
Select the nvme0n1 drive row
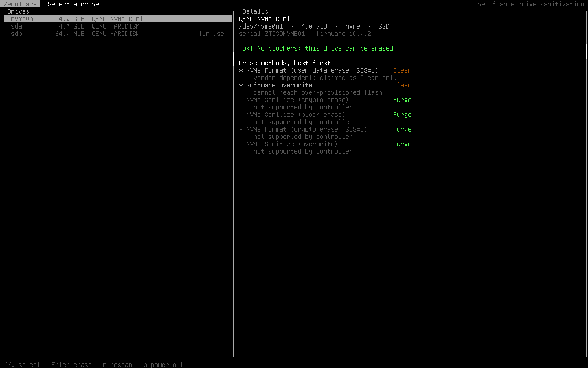[118, 19]
